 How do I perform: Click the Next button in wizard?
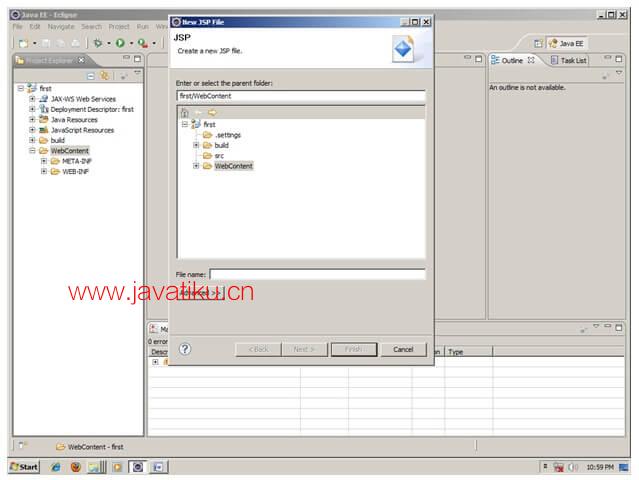(x=304, y=350)
